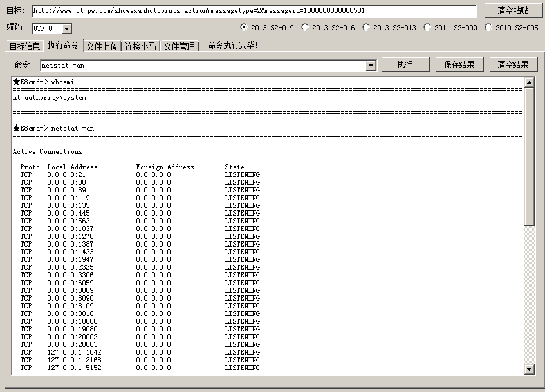The width and height of the screenshot is (545, 392).
Task: Open the 连接小马 tab
Action: click(x=140, y=46)
